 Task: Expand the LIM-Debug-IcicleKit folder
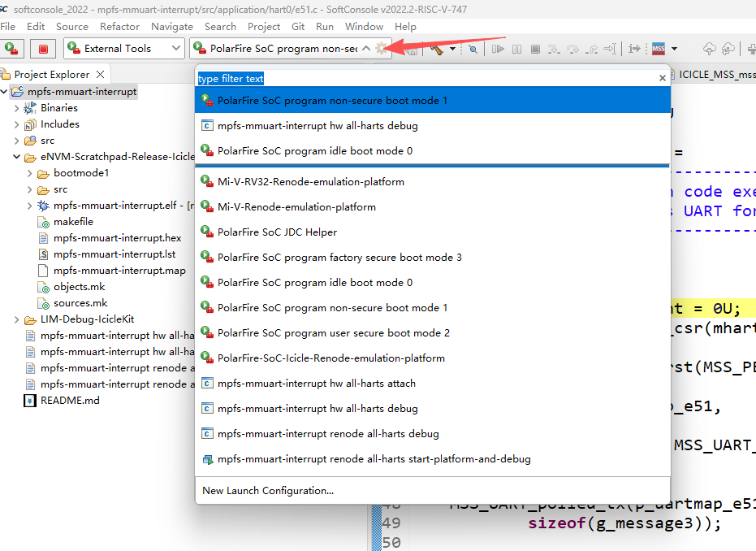tap(17, 319)
